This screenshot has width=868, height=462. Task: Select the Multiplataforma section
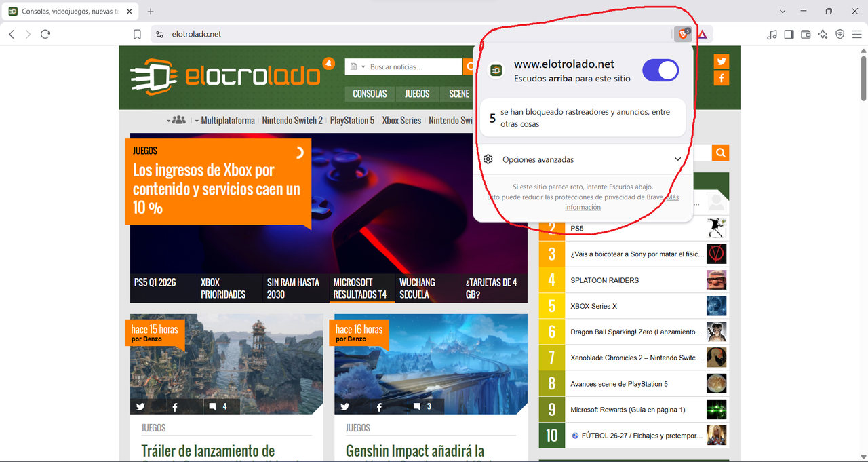(228, 121)
